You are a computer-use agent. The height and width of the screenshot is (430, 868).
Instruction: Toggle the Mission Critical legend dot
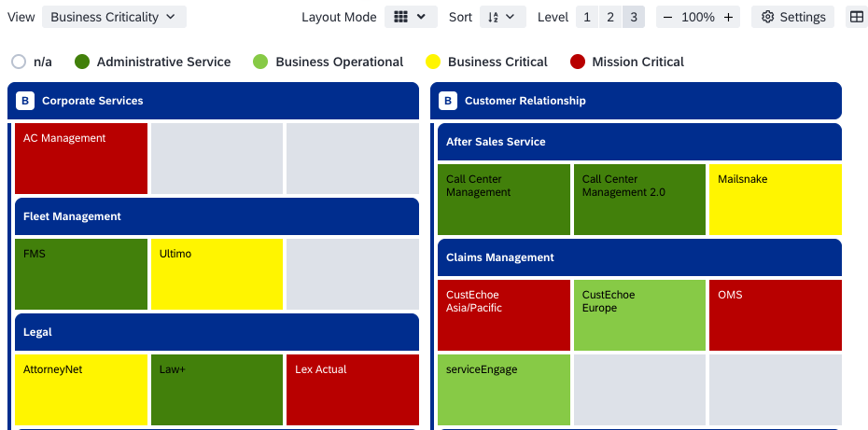click(x=578, y=62)
